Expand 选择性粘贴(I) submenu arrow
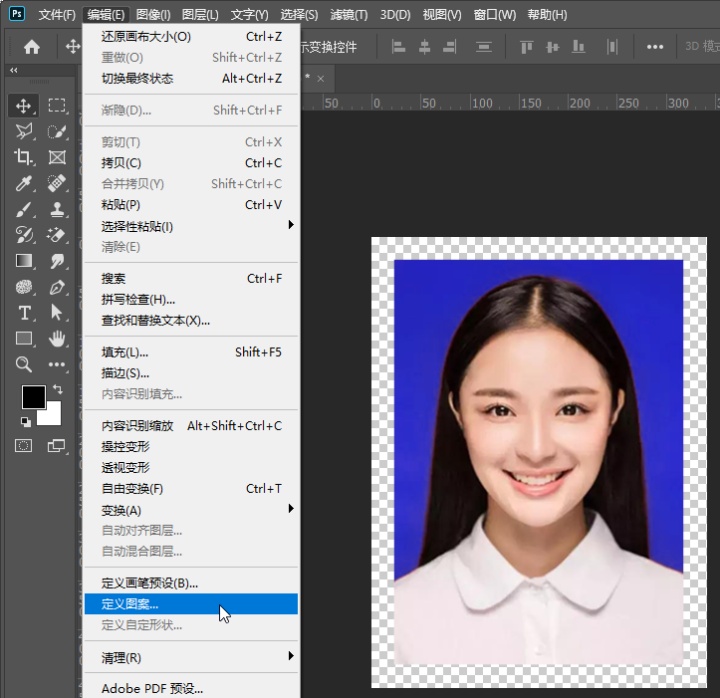Viewport: 720px width, 698px height. (291, 225)
